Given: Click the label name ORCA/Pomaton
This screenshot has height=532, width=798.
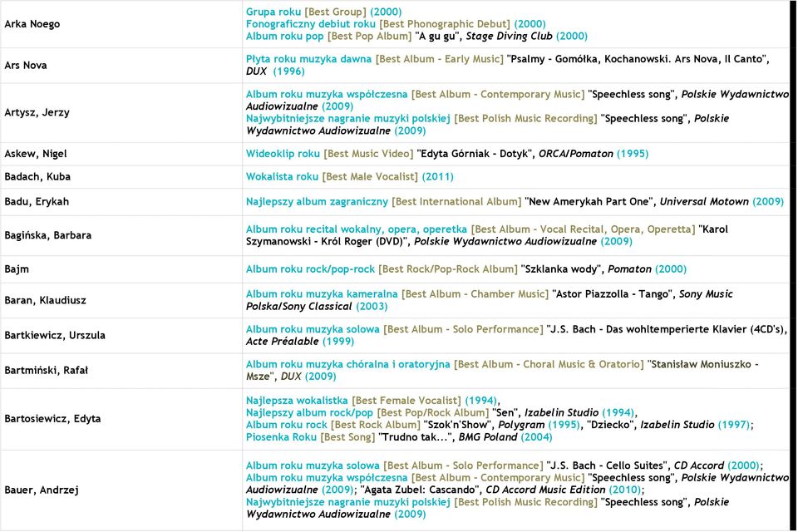Looking at the screenshot, I should pos(575,154).
